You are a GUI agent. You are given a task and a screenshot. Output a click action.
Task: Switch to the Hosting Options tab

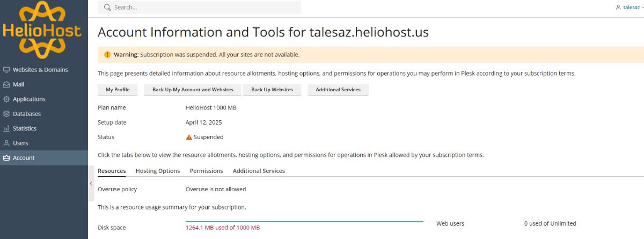coord(158,171)
